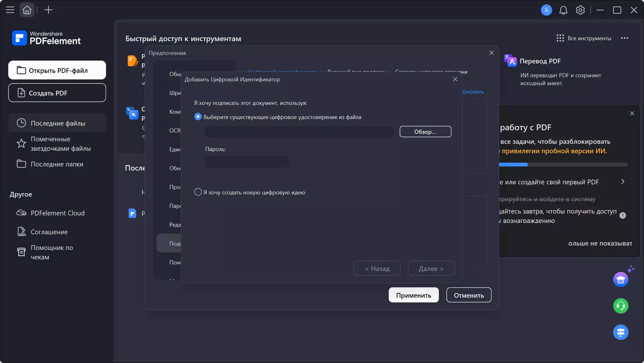The width and height of the screenshot is (644, 363).
Task: Close the Добавить Цифровой Идентификатор dialog
Action: click(x=455, y=79)
